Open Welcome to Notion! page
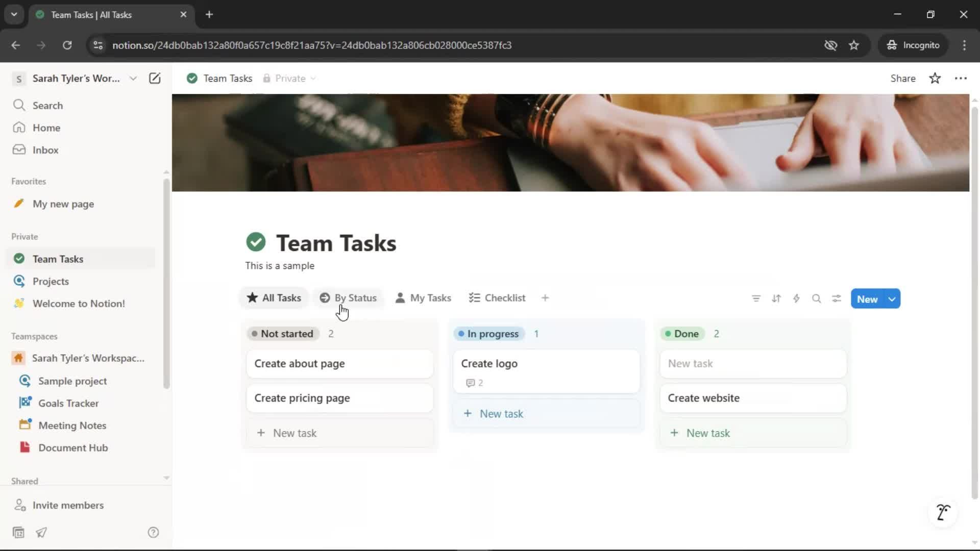 click(x=82, y=304)
